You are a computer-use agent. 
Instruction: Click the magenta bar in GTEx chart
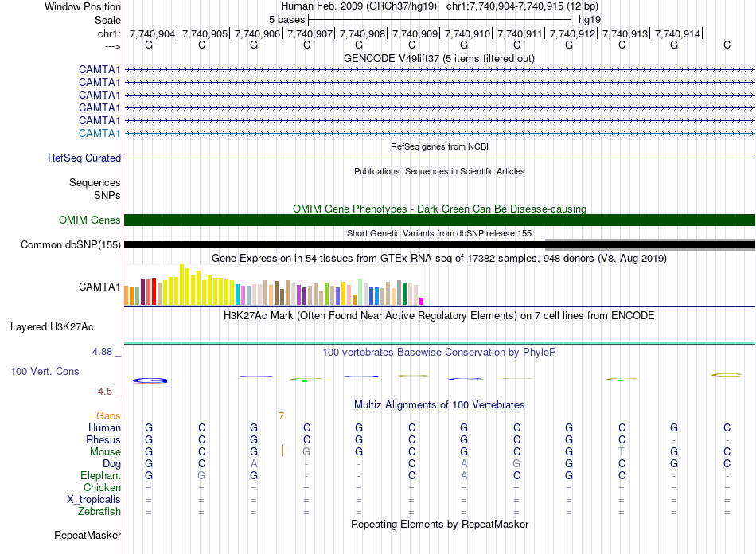click(x=422, y=302)
